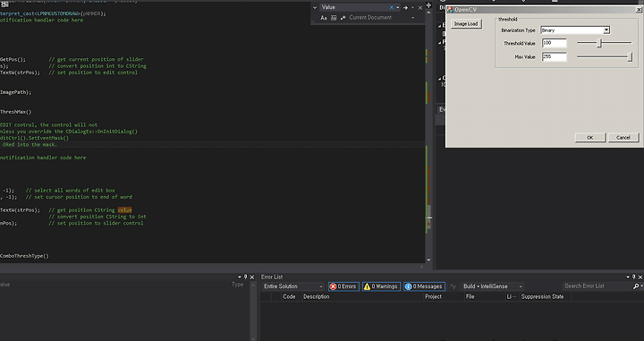Close the bottom-left watch panel
Image resolution: width=644 pixels, height=341 pixels.
coord(252,277)
